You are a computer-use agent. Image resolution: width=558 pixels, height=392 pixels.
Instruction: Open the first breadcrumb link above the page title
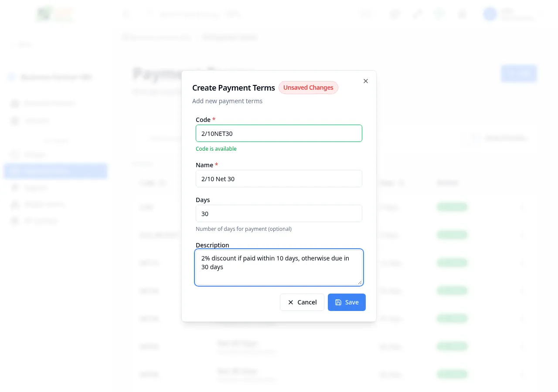click(x=156, y=37)
